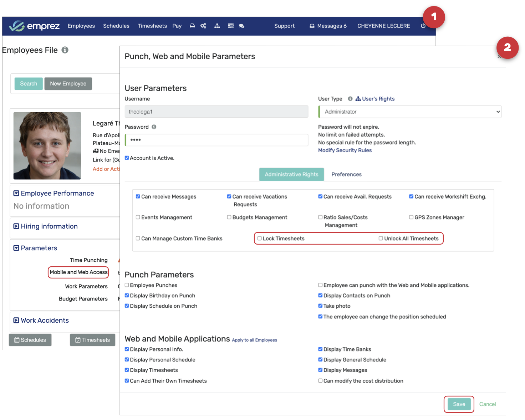Image resolution: width=525 pixels, height=420 pixels.
Task: Collapse the Employee Performance section
Action: coord(16,193)
